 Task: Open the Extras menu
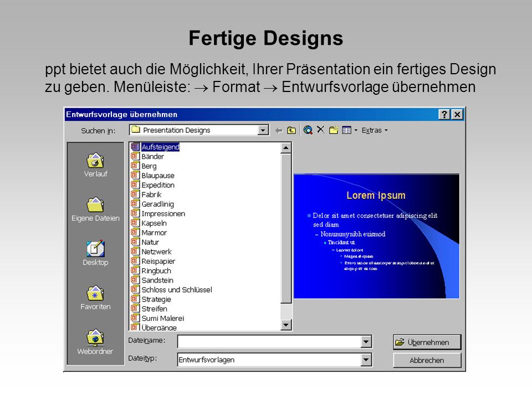pos(374,130)
